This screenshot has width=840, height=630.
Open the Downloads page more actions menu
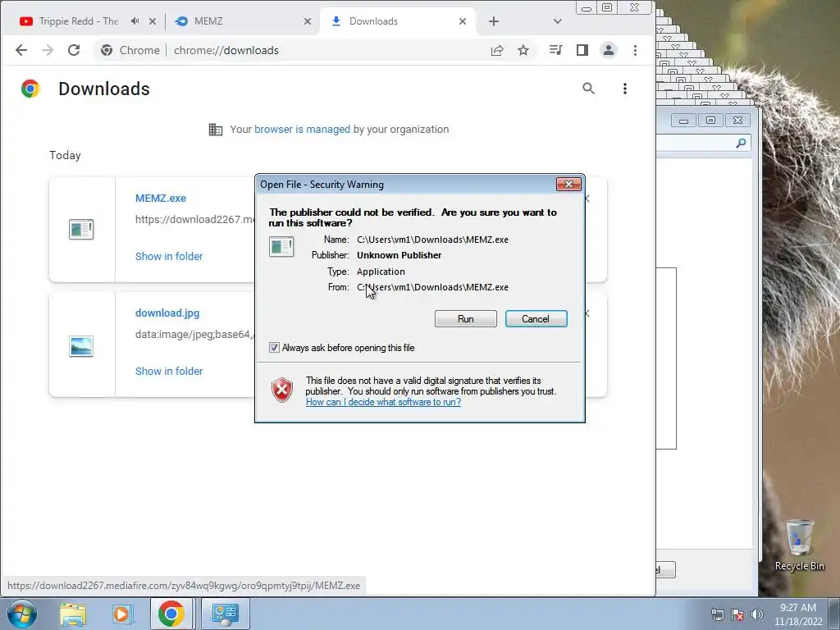[624, 89]
